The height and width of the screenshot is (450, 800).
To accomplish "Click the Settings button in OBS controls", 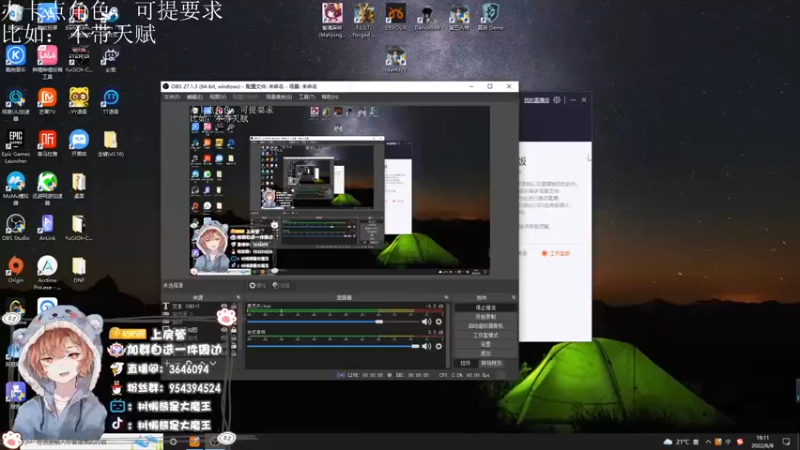I will pos(486,344).
